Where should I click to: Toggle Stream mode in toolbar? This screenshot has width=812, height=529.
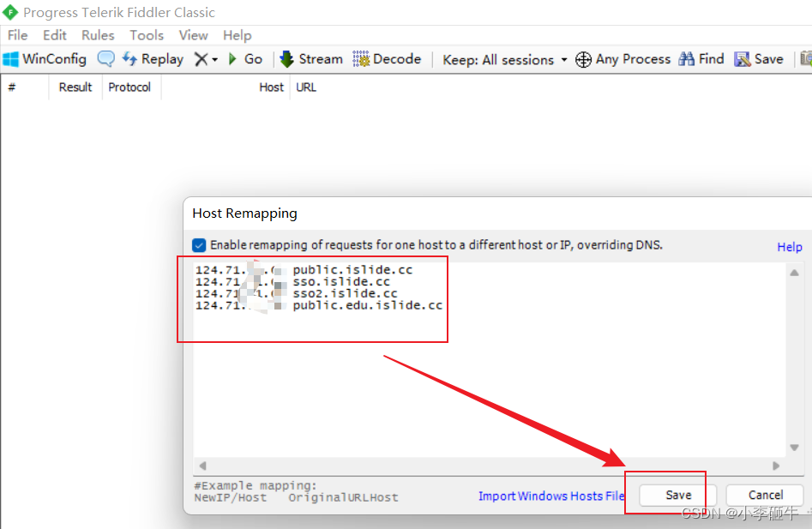[311, 59]
